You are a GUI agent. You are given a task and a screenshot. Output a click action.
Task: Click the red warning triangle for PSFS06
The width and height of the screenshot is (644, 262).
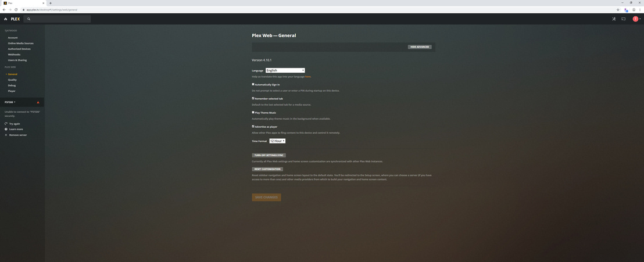38,102
